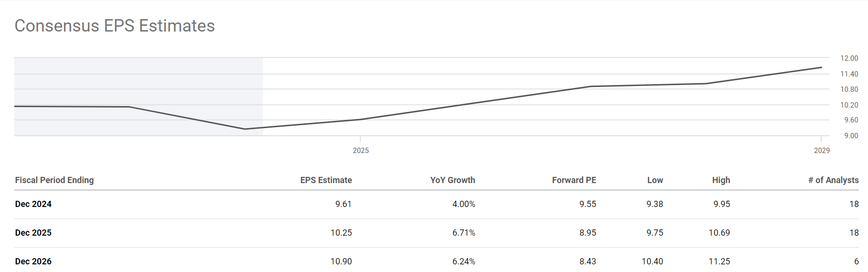Select the Dec 2024 row label
868x272 pixels.
tap(33, 204)
